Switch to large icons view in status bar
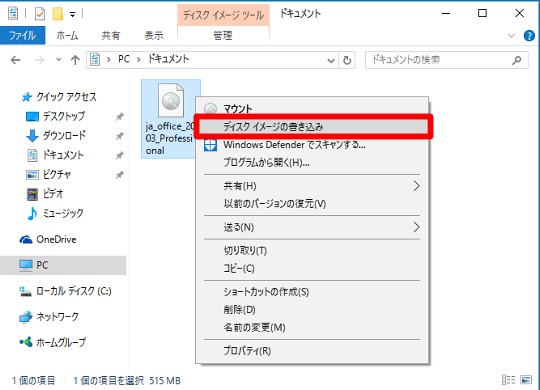The image size is (540, 390). (x=526, y=380)
